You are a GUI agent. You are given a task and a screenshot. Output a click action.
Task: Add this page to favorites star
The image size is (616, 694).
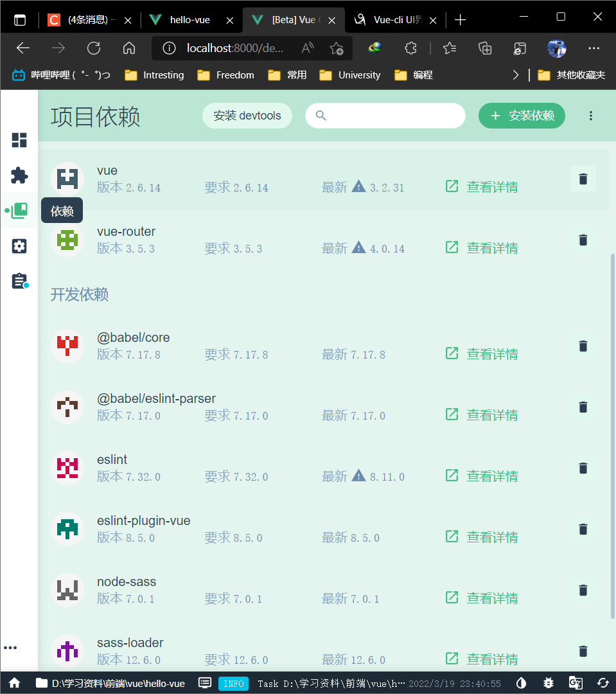tap(337, 48)
